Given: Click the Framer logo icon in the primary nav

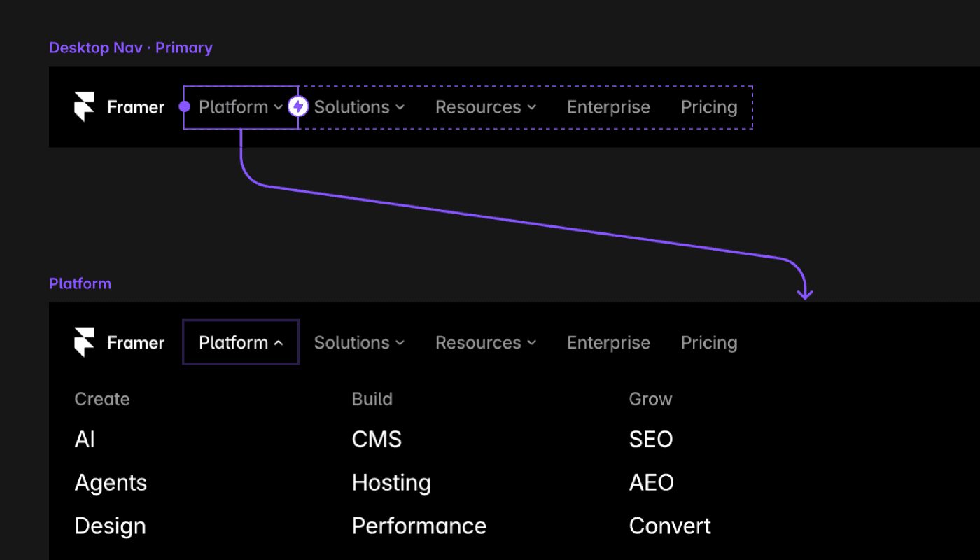Looking at the screenshot, I should tap(85, 107).
